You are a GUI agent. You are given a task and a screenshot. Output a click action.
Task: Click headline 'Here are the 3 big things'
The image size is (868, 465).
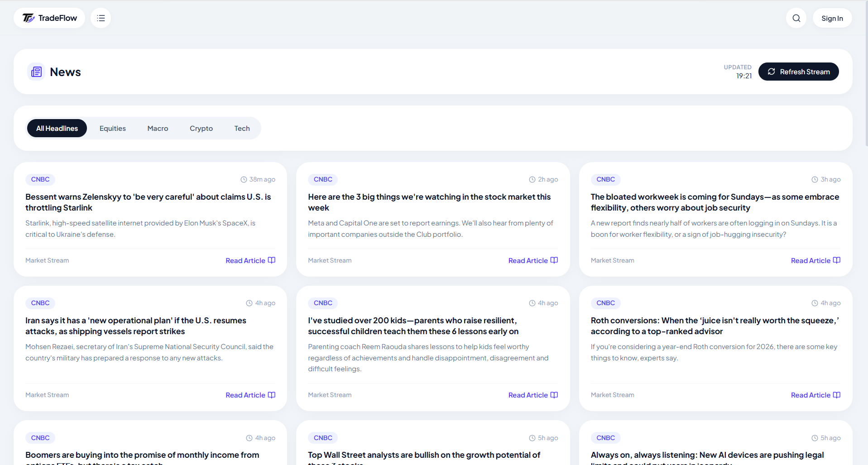[x=429, y=202]
